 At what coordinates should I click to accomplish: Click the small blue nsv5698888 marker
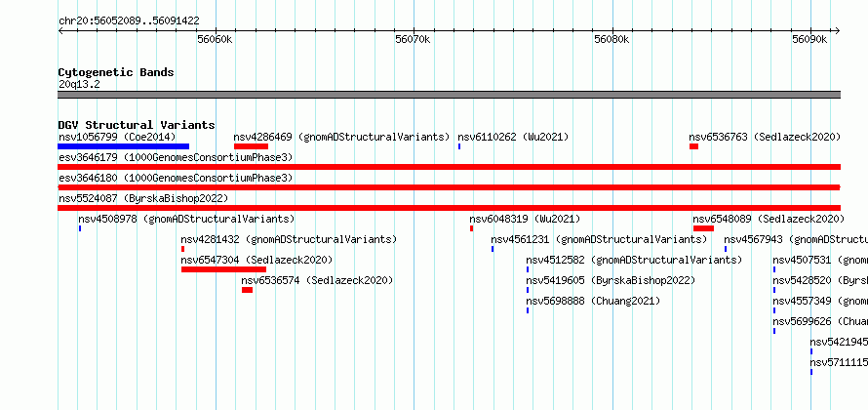tap(528, 310)
